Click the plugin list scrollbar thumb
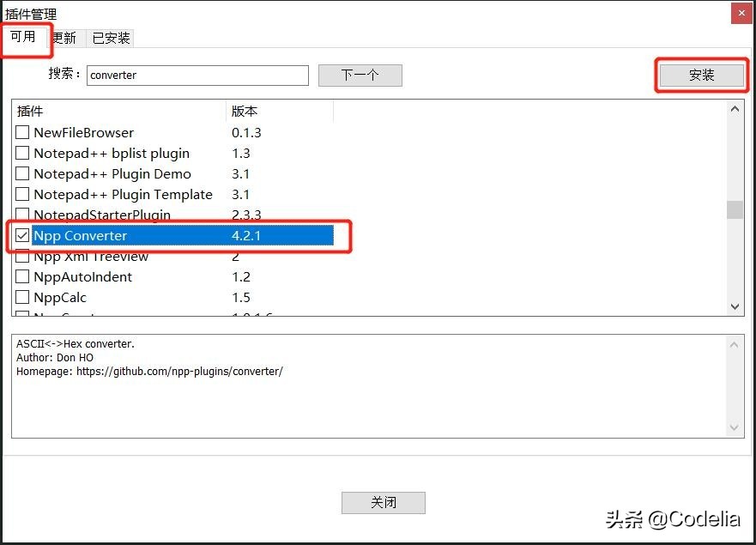This screenshot has width=756, height=545. tap(735, 209)
